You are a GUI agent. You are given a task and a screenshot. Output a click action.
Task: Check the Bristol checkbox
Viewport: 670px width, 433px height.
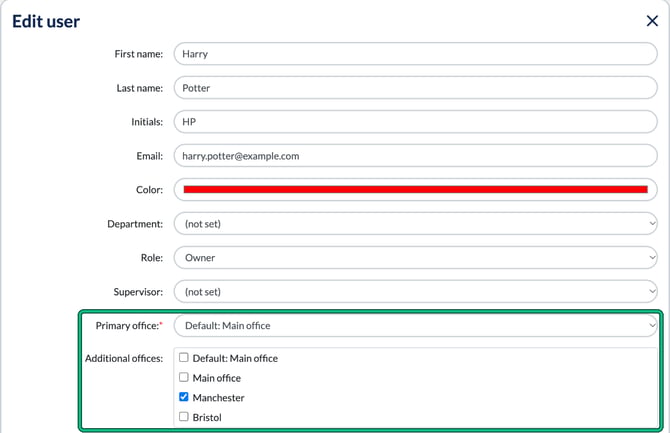click(184, 416)
